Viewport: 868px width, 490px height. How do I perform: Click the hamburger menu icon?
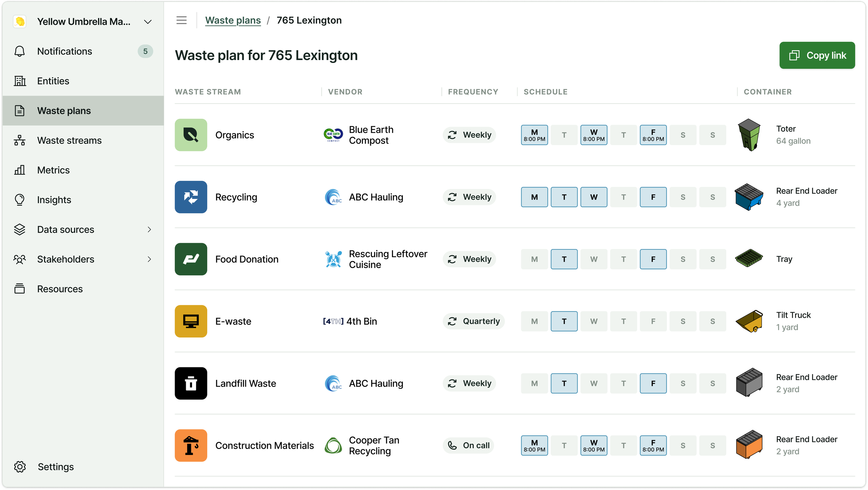(181, 20)
